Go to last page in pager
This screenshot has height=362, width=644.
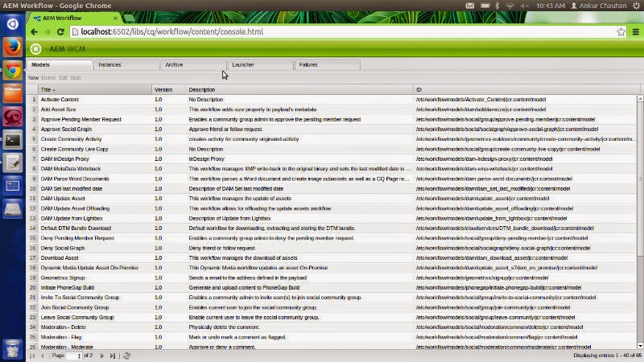(112, 356)
